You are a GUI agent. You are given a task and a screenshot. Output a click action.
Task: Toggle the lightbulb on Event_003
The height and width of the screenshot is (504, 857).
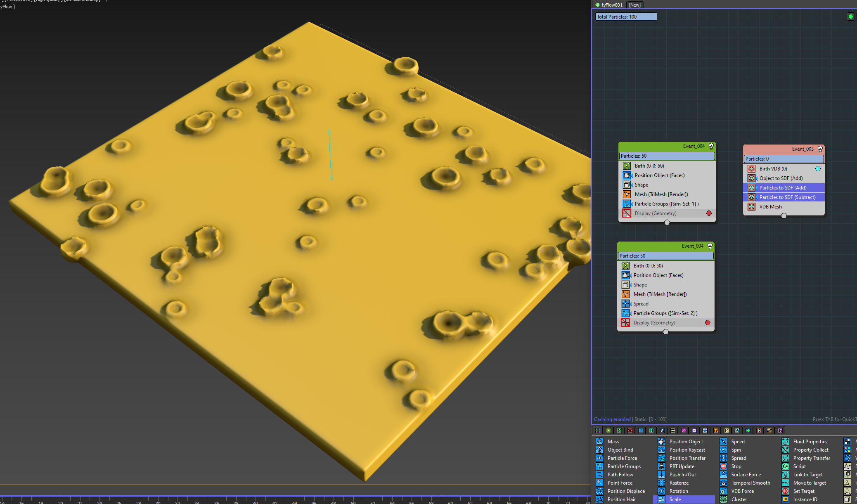[x=820, y=149]
